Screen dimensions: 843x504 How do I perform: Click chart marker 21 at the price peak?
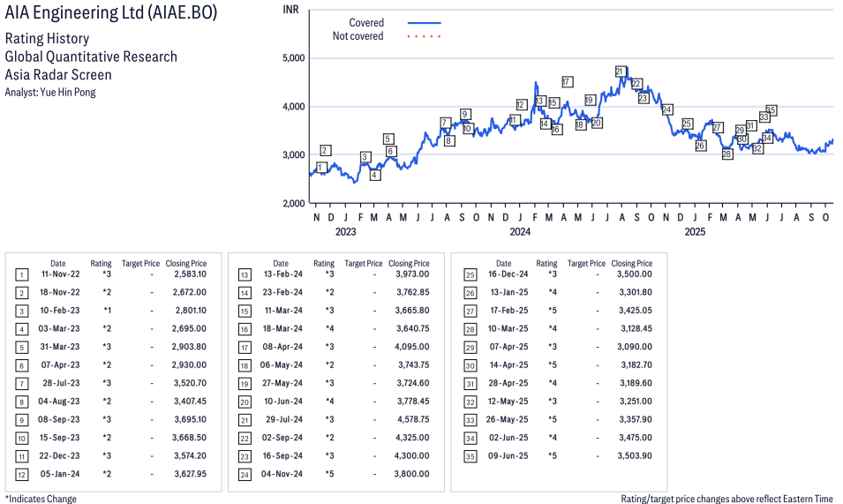tap(620, 71)
